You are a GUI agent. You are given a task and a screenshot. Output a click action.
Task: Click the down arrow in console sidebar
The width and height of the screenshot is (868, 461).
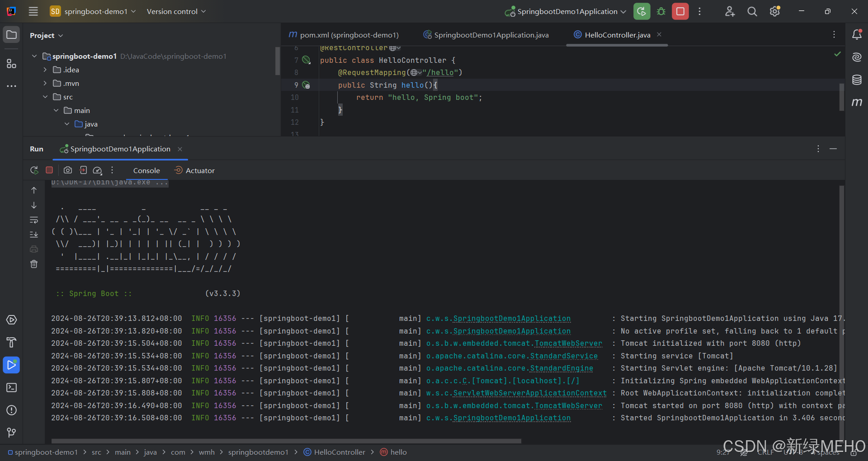point(34,205)
